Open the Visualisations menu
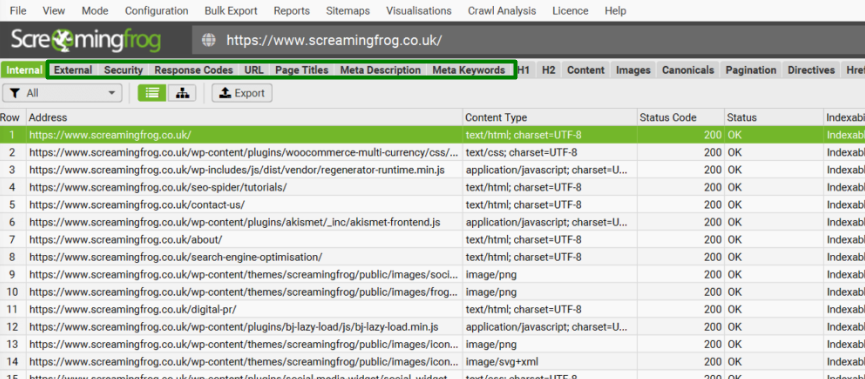The width and height of the screenshot is (865, 379). 419,10
